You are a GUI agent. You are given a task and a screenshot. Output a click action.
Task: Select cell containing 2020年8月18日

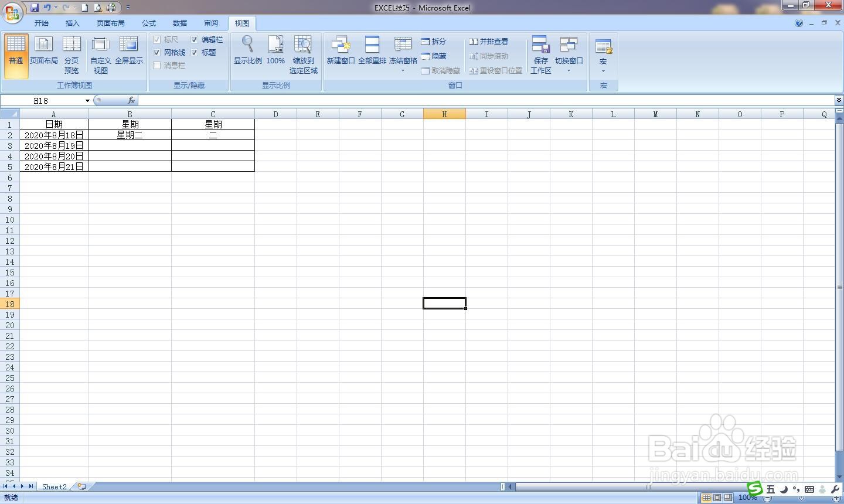54,135
